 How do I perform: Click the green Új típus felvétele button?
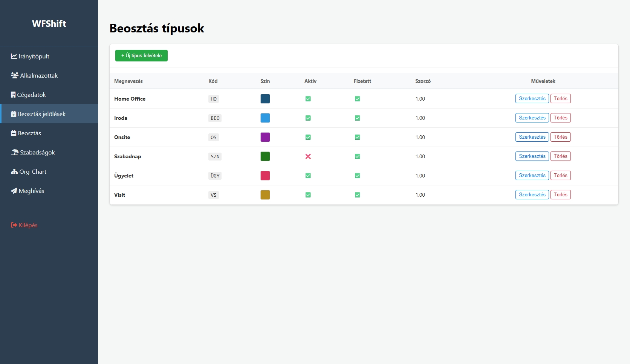click(x=141, y=55)
